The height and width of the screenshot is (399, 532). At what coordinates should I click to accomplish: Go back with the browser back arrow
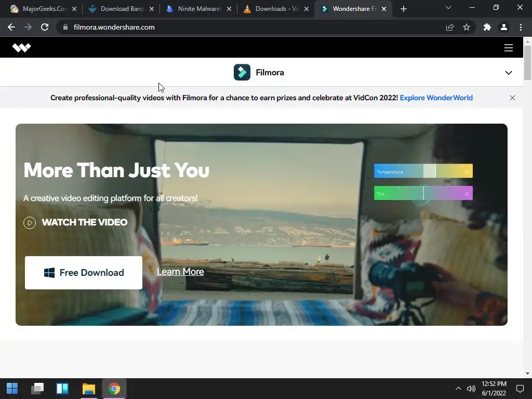(11, 27)
